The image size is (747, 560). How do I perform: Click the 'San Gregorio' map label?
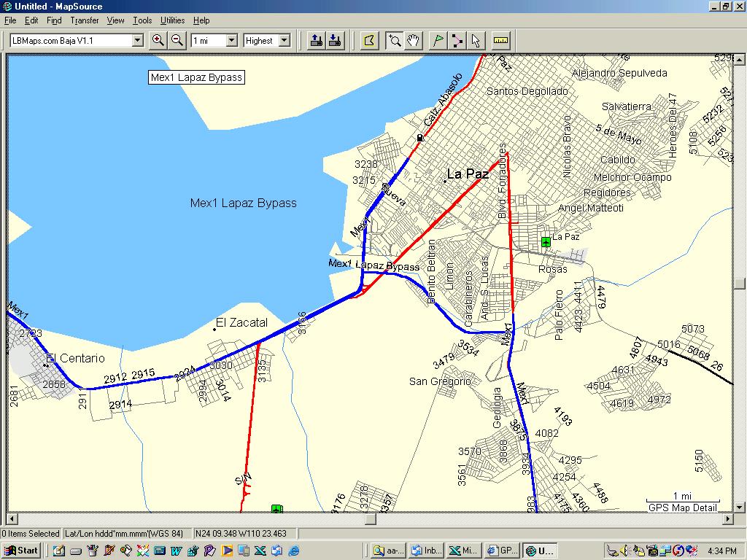click(x=440, y=381)
